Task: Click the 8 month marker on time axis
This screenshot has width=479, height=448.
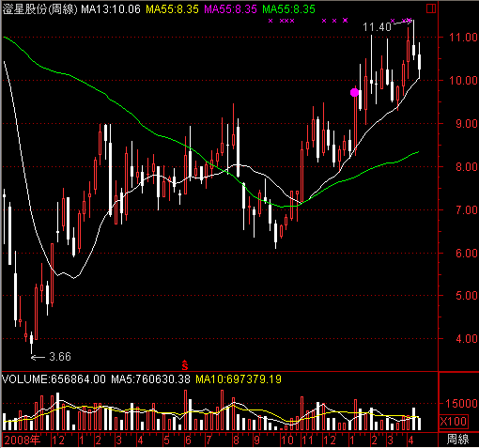Action: click(236, 440)
